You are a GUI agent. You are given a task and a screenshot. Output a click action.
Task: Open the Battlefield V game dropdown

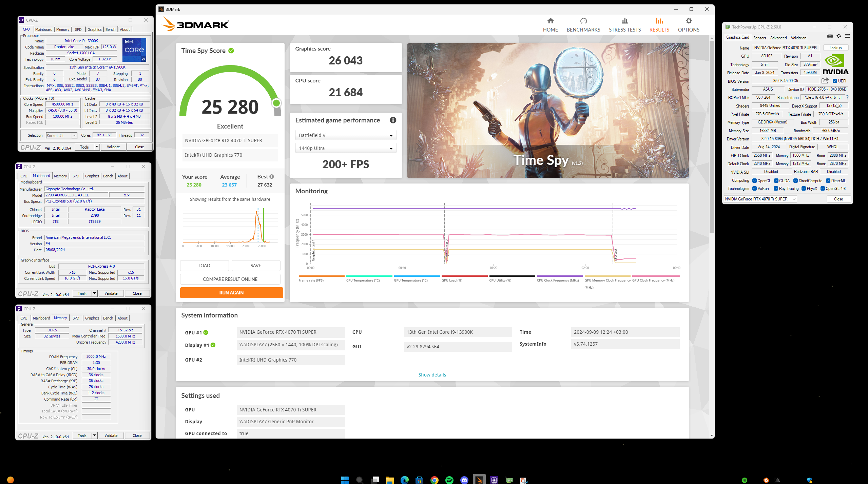click(x=345, y=135)
